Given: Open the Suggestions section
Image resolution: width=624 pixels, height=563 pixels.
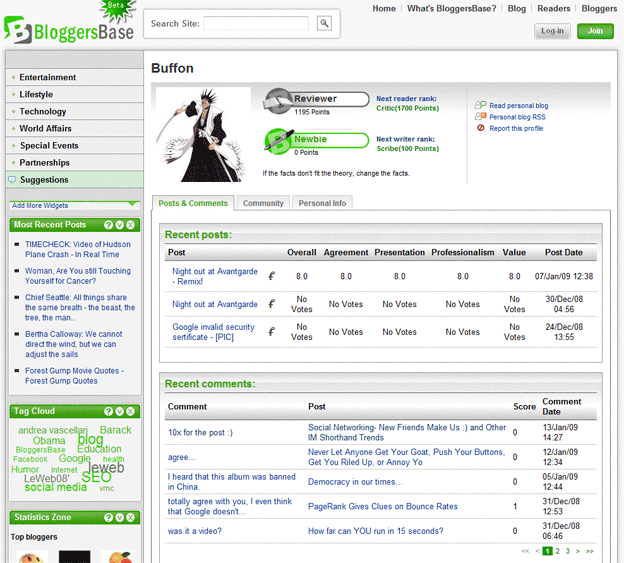Looking at the screenshot, I should point(74,180).
